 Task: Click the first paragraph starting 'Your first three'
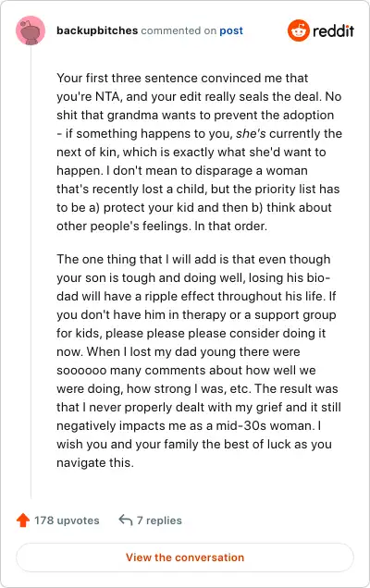(x=199, y=152)
